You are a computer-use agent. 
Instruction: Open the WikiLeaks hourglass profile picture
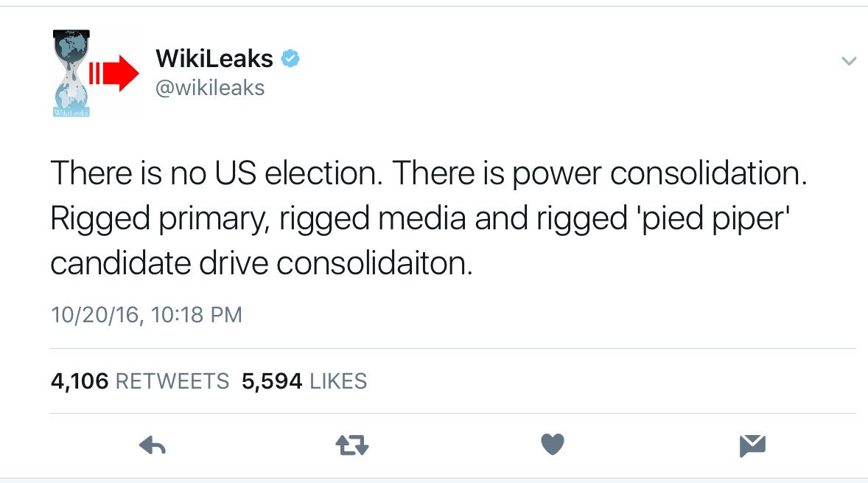click(x=71, y=73)
